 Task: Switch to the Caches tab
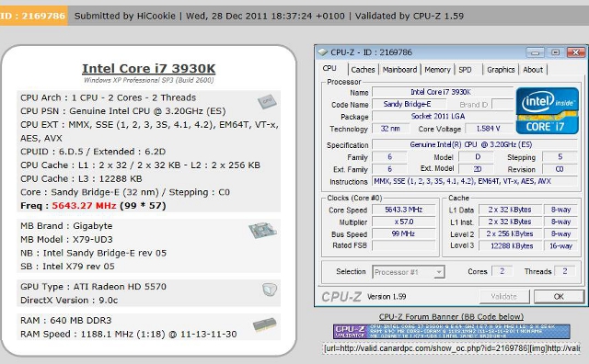tap(363, 70)
